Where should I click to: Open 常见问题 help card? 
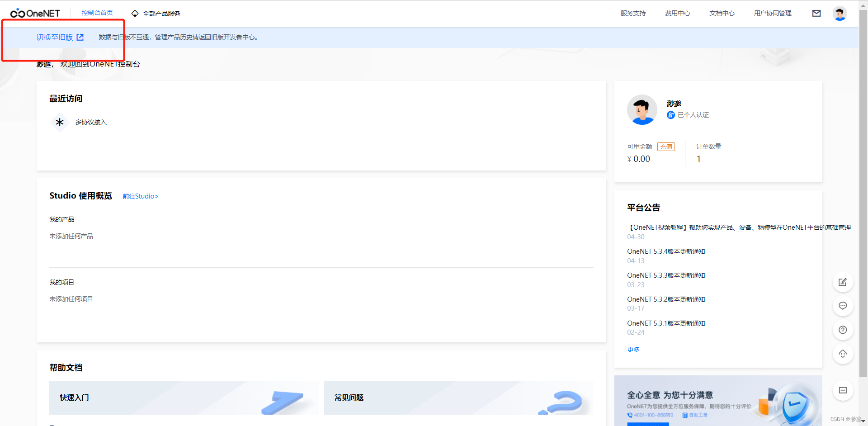click(x=459, y=398)
